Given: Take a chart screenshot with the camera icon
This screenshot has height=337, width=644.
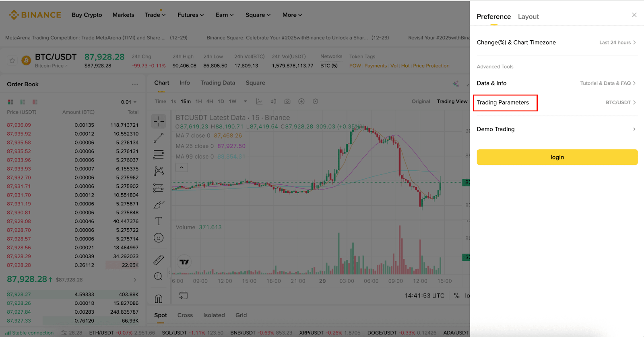Looking at the screenshot, I should (x=287, y=101).
